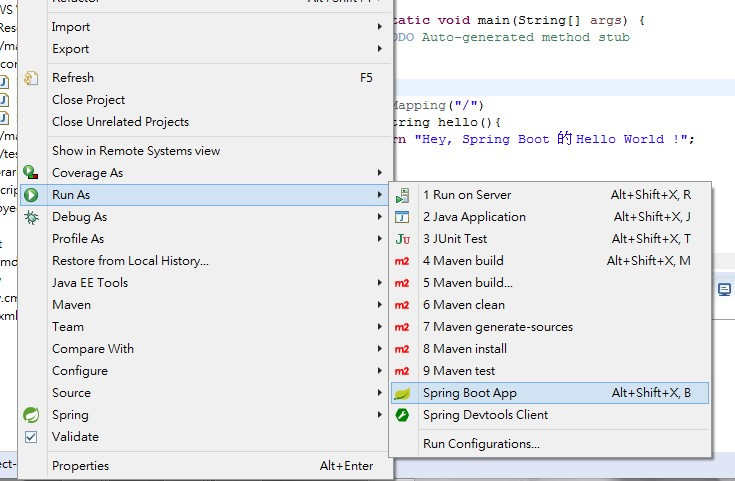Choose Show in Remote Systems view
Image resolution: width=735 pixels, height=481 pixels.
[x=205, y=151]
